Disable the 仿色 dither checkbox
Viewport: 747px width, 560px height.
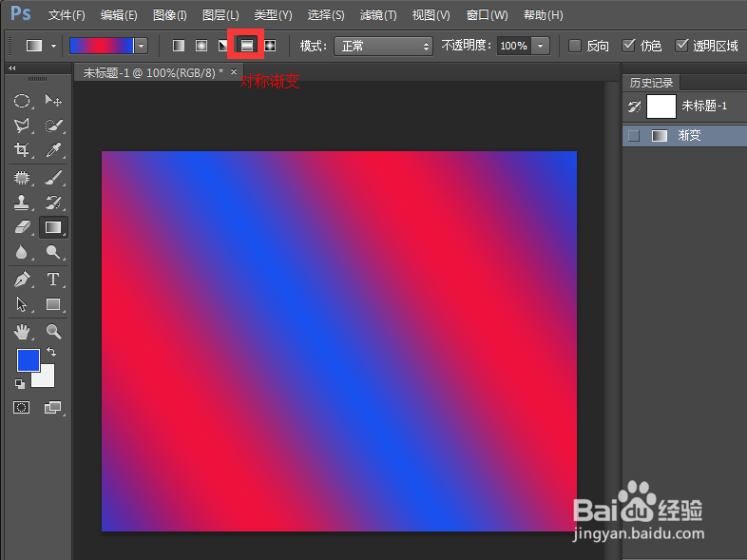(x=628, y=46)
